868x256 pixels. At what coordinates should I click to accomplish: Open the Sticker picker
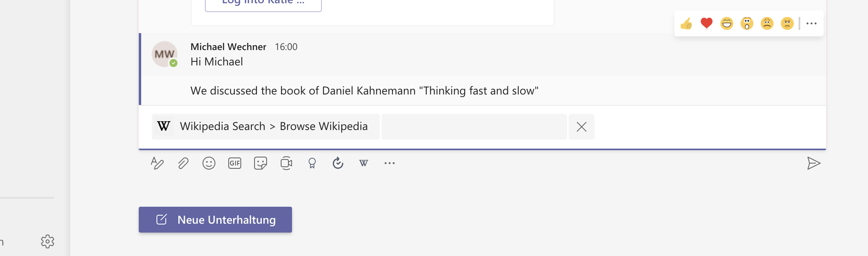pyautogui.click(x=260, y=163)
